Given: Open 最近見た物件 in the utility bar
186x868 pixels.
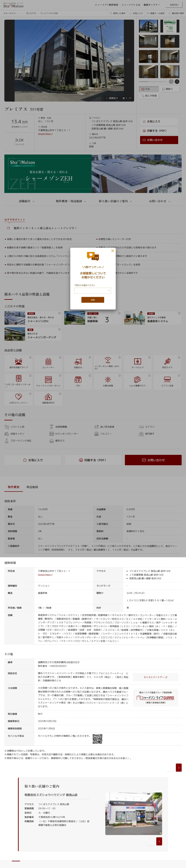Looking at the screenshot, I should click(x=176, y=13).
